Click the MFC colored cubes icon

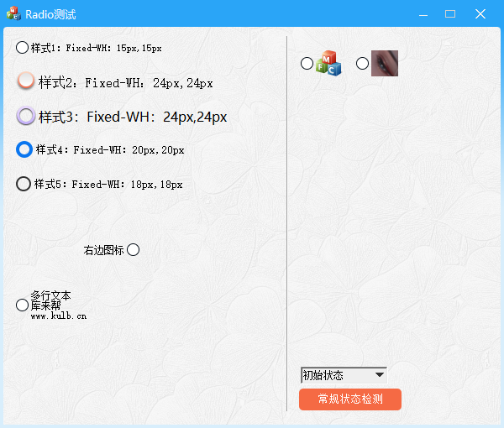328,63
